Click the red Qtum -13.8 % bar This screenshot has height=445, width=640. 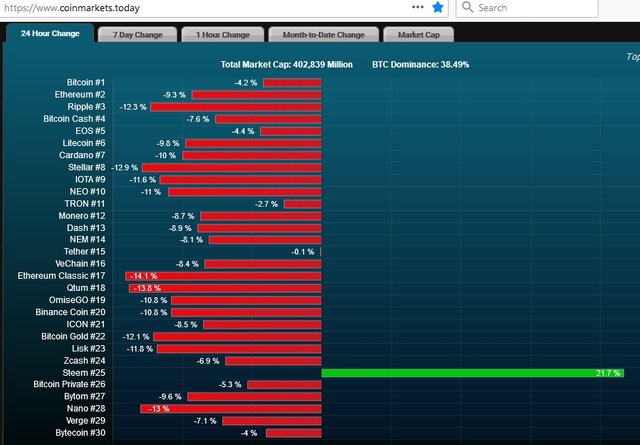[x=225, y=289]
